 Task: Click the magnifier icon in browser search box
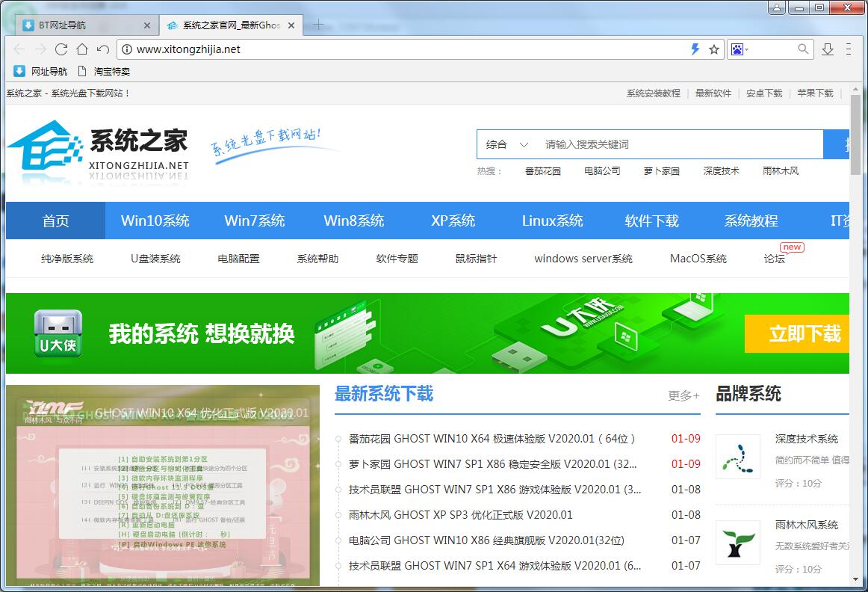(x=803, y=49)
